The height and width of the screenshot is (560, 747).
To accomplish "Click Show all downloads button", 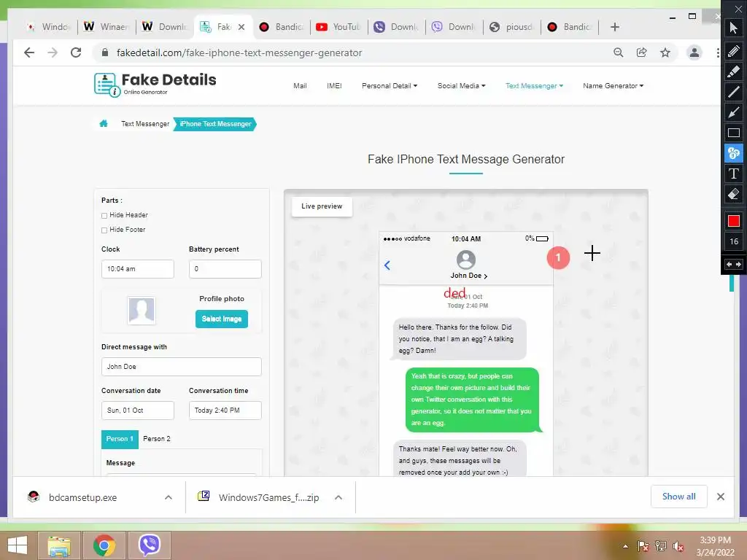I will [x=679, y=497].
